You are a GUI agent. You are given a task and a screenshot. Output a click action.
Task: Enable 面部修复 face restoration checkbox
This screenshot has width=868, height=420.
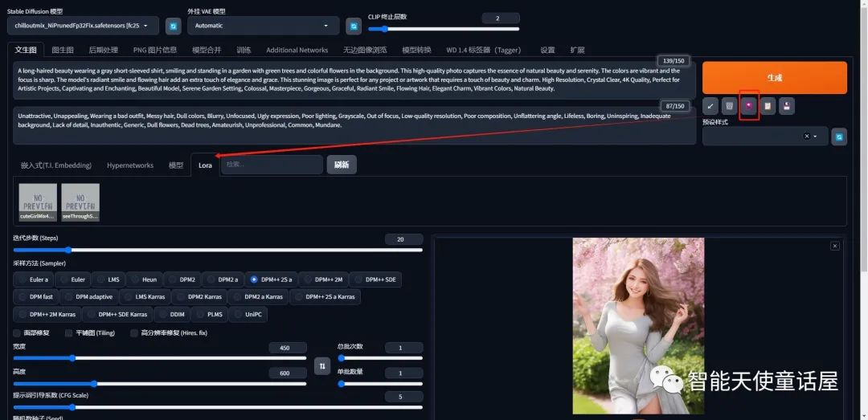17,333
